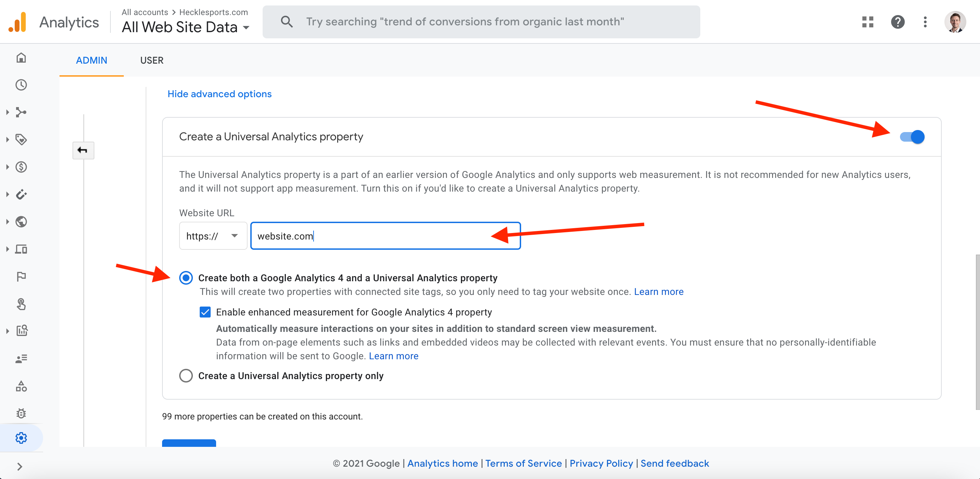980x479 pixels.
Task: Click the Help question mark icon
Action: tap(898, 22)
